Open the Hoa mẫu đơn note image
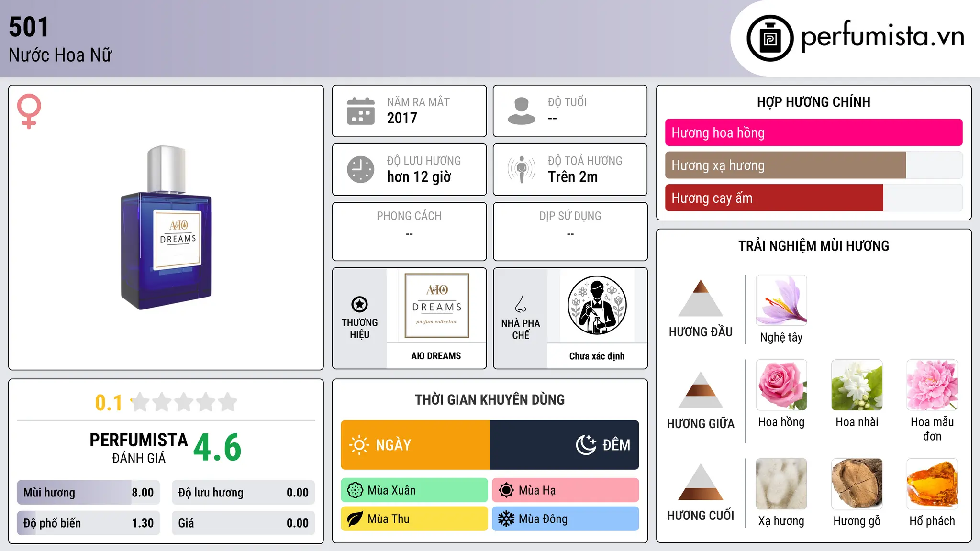This screenshot has width=980, height=551. 932,385
